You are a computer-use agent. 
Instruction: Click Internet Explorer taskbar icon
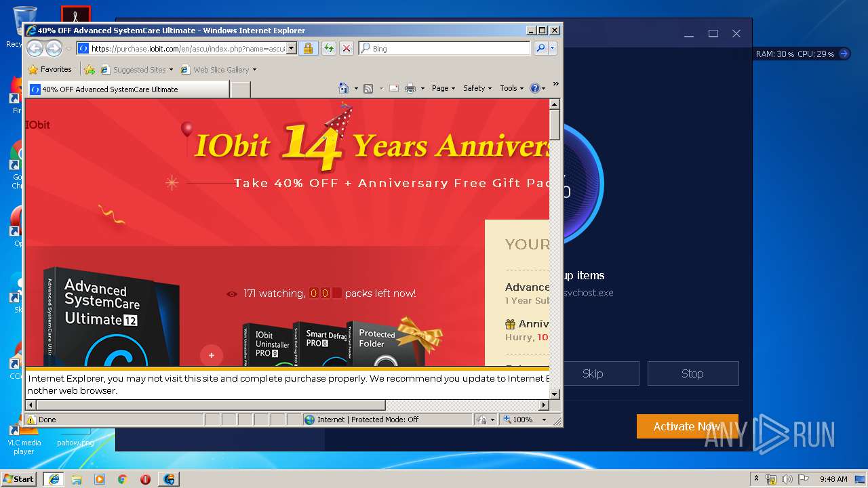coord(54,479)
